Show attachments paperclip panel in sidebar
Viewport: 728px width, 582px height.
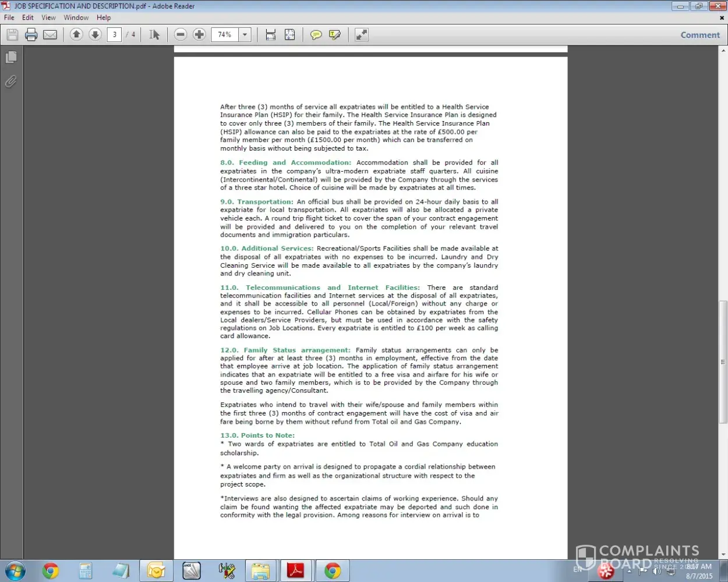tap(11, 81)
